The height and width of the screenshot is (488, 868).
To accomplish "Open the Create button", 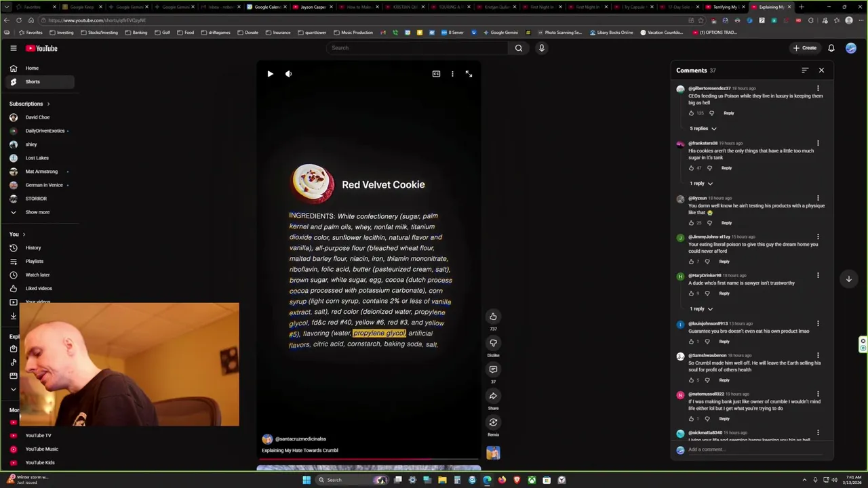I will (x=805, y=48).
